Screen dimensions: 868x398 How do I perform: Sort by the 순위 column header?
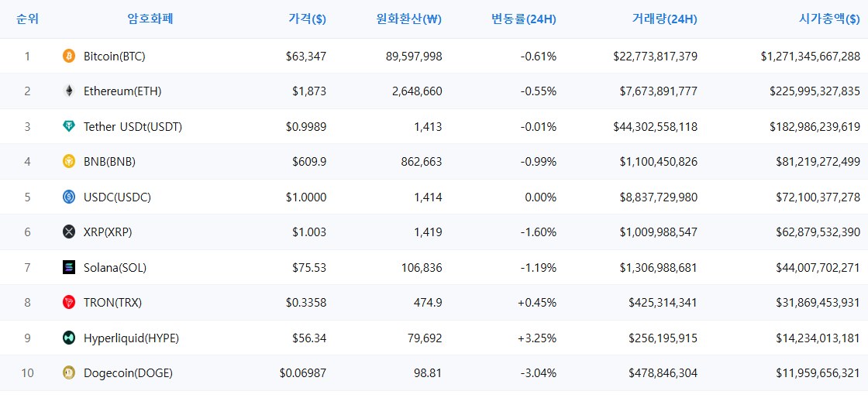(28, 19)
